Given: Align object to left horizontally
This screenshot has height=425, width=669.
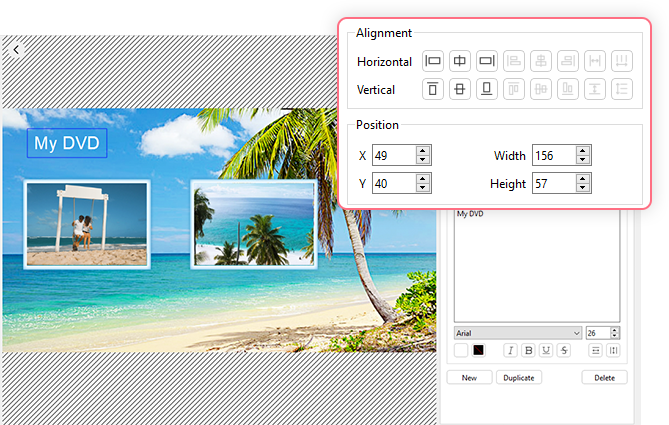Looking at the screenshot, I should click(x=433, y=61).
